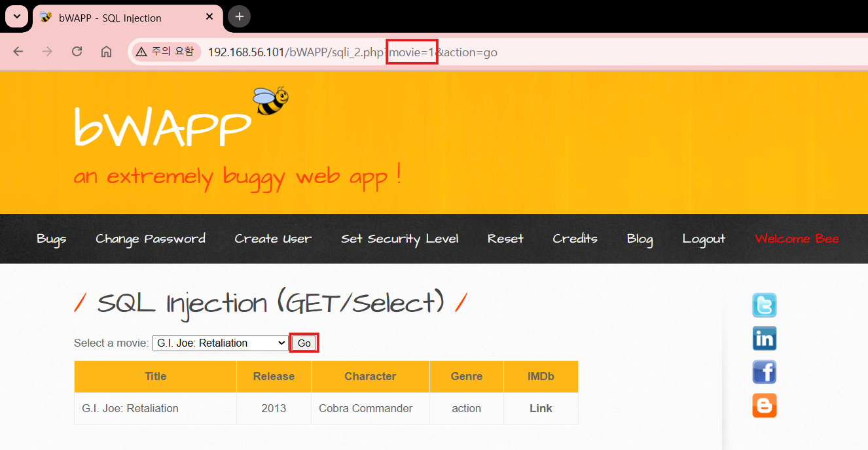The height and width of the screenshot is (450, 868).
Task: Click the 2013 release year cell
Action: [274, 408]
